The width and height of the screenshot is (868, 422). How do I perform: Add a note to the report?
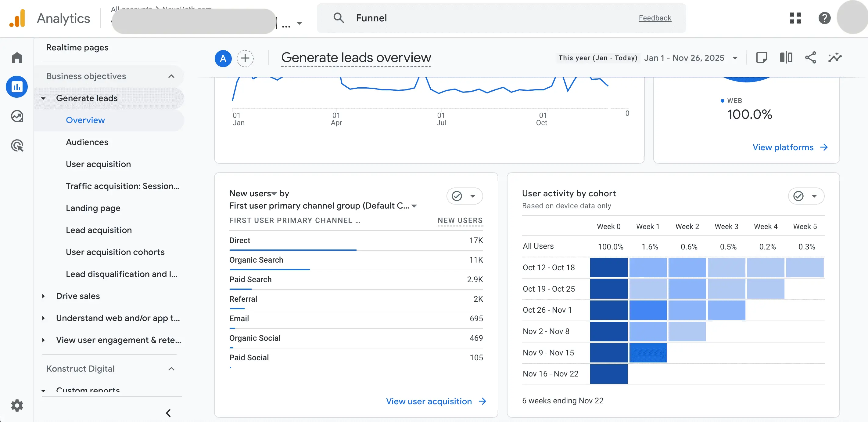(762, 57)
